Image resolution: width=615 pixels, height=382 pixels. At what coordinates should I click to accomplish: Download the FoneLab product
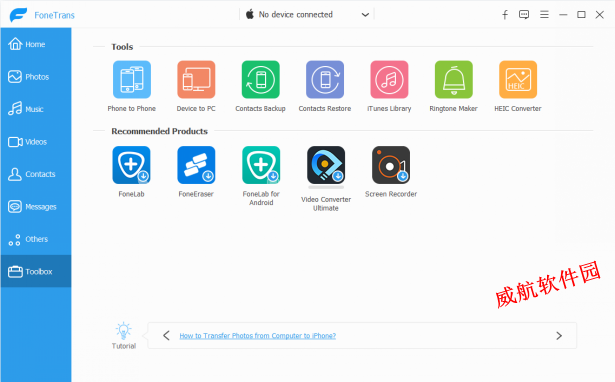(x=131, y=165)
